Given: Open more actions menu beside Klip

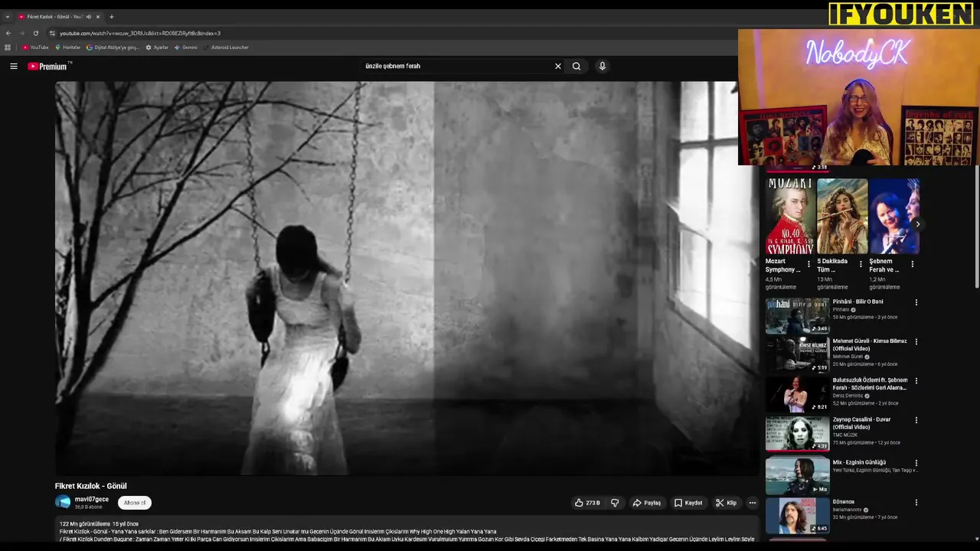Looking at the screenshot, I should pyautogui.click(x=753, y=503).
